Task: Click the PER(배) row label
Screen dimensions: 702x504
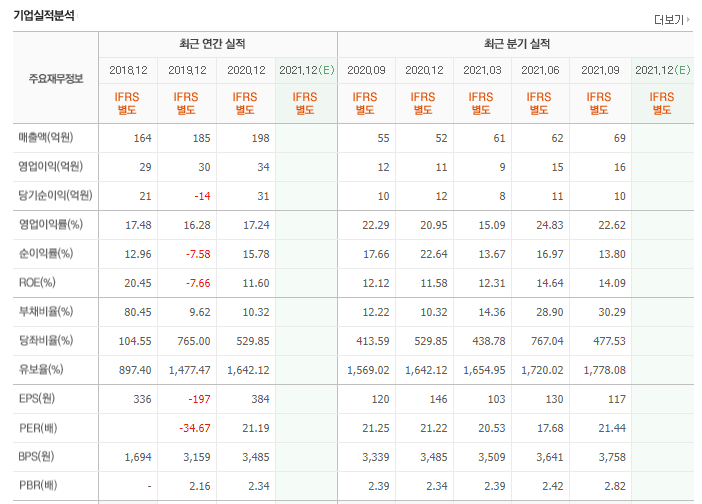Action: click(x=38, y=428)
